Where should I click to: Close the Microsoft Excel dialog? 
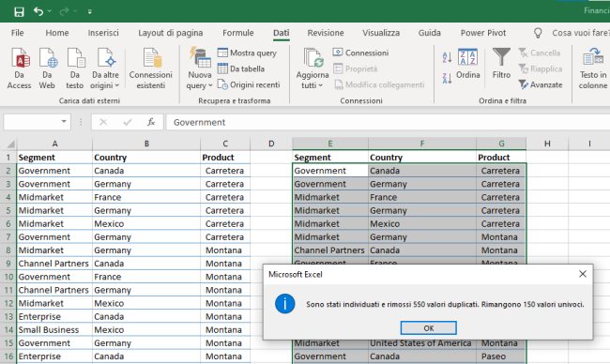coord(583,274)
